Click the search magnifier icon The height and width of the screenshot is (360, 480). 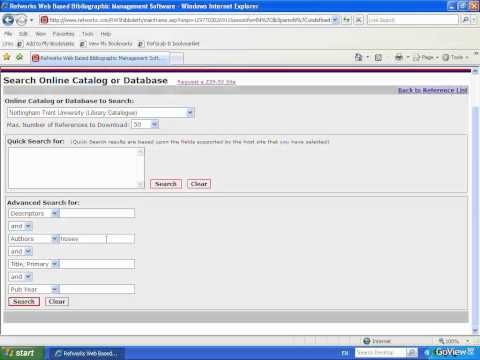(465, 20)
